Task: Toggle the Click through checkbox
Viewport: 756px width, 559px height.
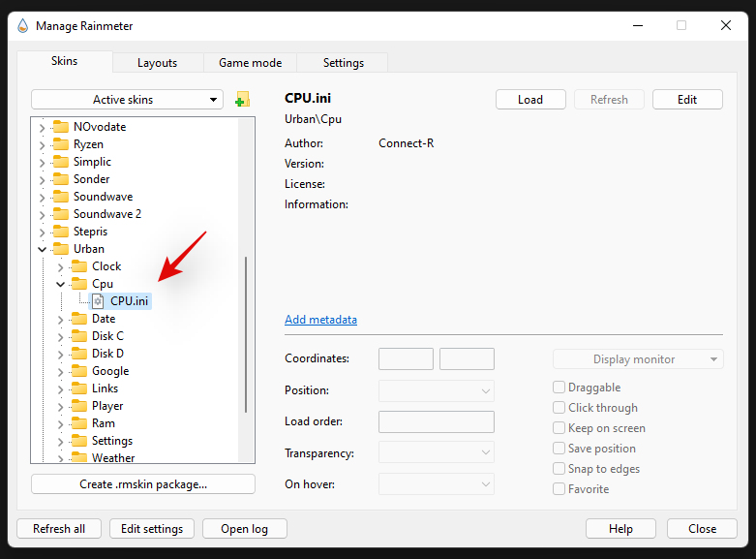Action: point(559,408)
